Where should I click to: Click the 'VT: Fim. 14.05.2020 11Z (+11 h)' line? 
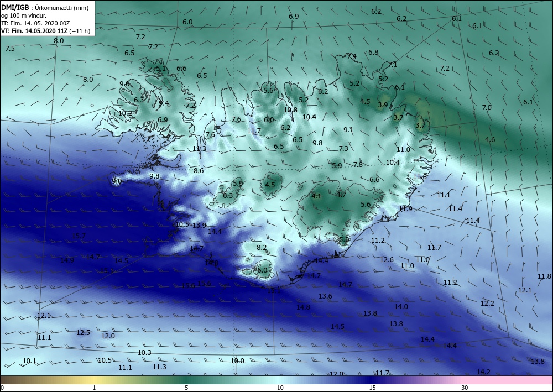[45, 31]
